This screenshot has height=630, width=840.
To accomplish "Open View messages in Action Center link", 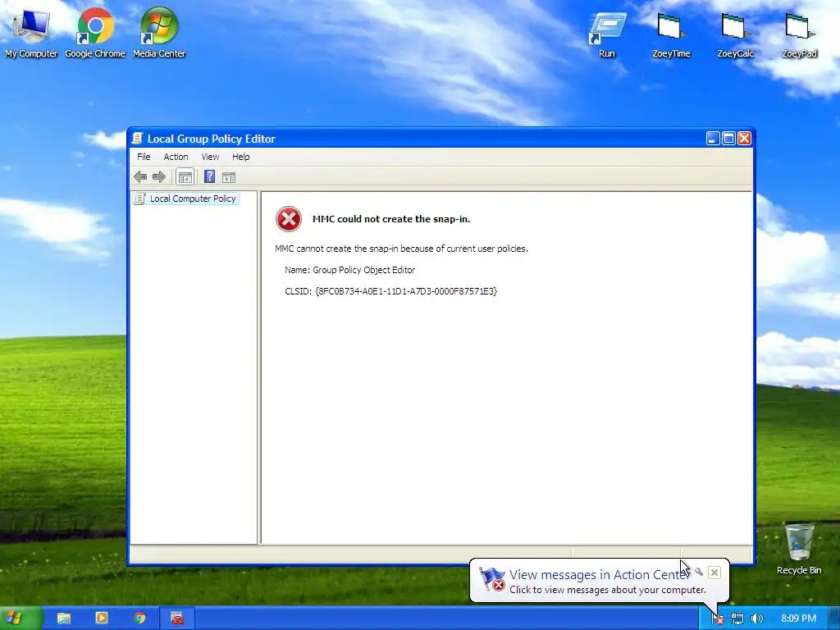I will (x=599, y=574).
